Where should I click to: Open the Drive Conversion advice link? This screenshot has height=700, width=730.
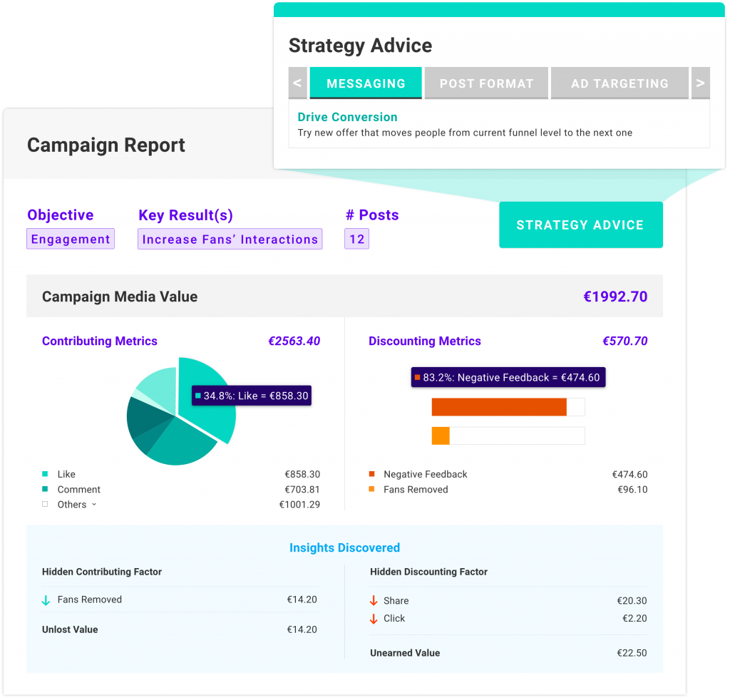347,117
